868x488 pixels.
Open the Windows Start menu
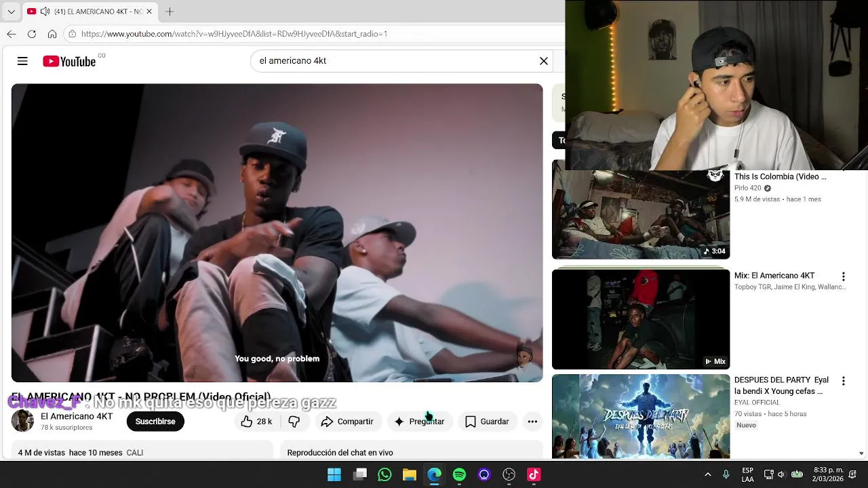click(334, 474)
